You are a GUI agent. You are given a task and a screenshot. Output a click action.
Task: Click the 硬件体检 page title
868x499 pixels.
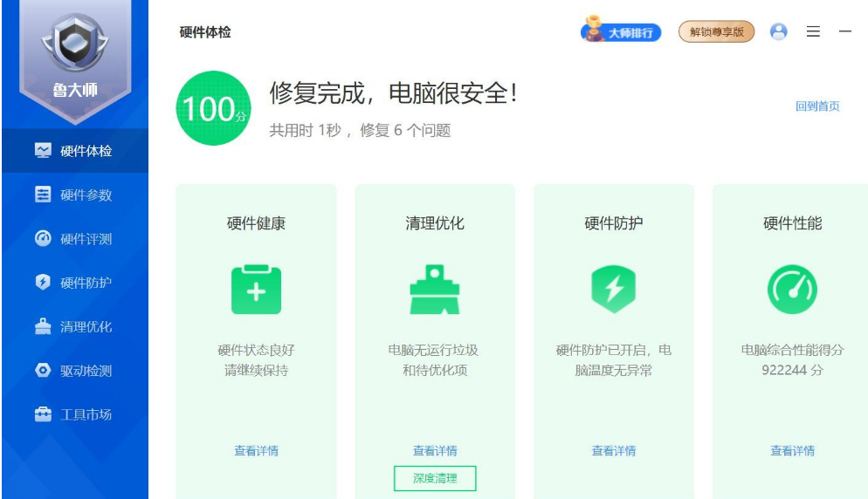tap(205, 32)
